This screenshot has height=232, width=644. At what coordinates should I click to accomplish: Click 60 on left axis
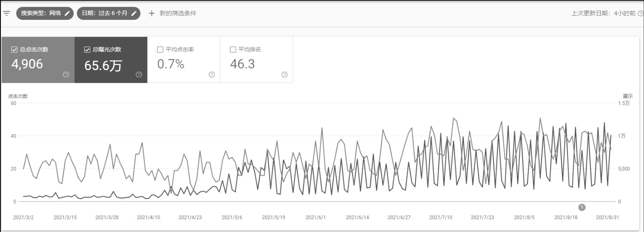[x=13, y=103]
